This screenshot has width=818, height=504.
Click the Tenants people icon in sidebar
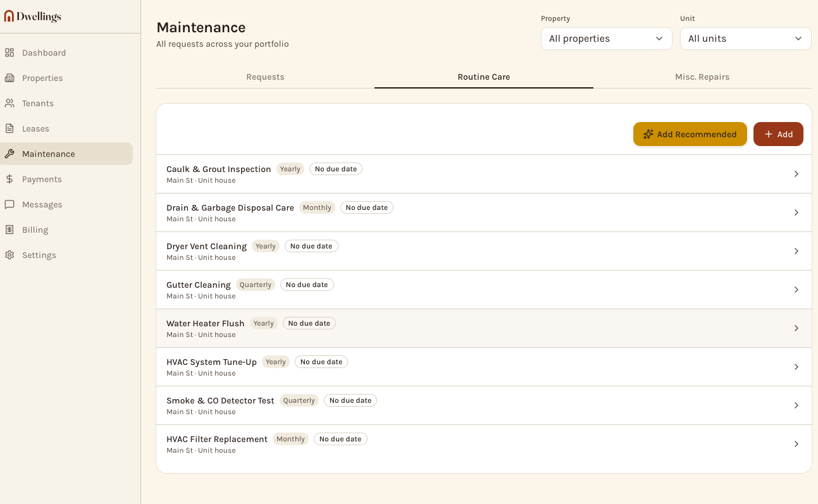9,103
